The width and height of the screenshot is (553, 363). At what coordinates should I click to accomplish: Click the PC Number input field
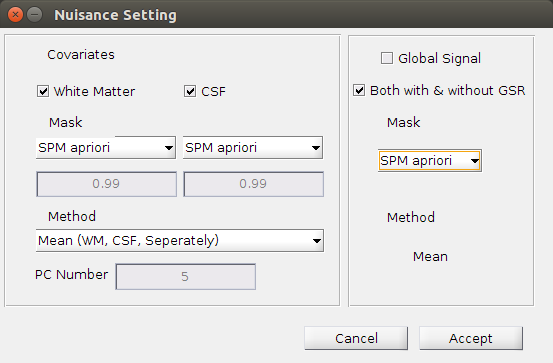coord(186,277)
